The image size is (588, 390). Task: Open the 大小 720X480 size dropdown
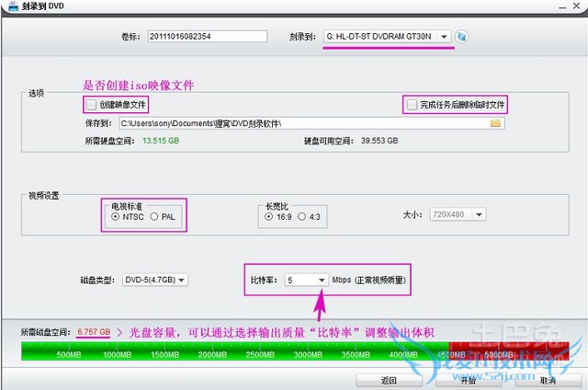[458, 214]
